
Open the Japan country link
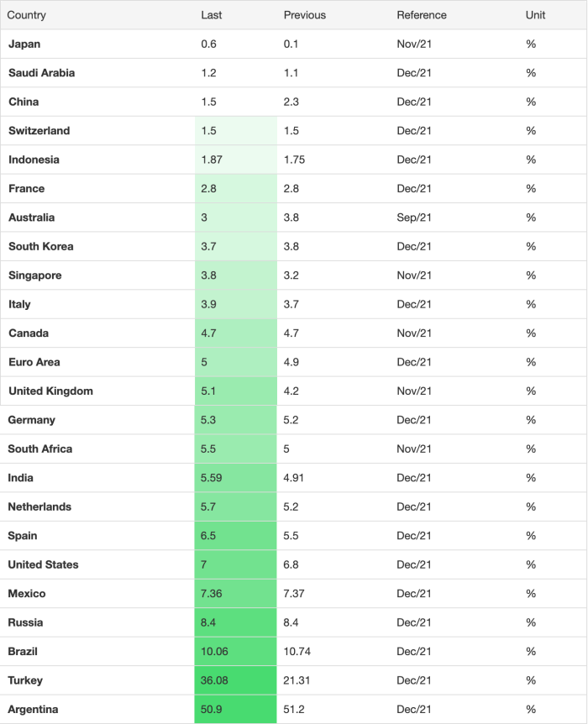pyautogui.click(x=24, y=44)
